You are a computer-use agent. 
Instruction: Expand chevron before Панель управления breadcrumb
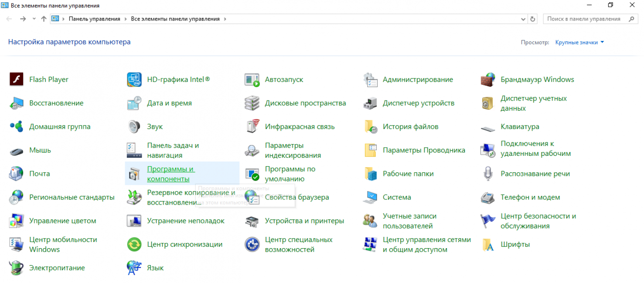64,19
